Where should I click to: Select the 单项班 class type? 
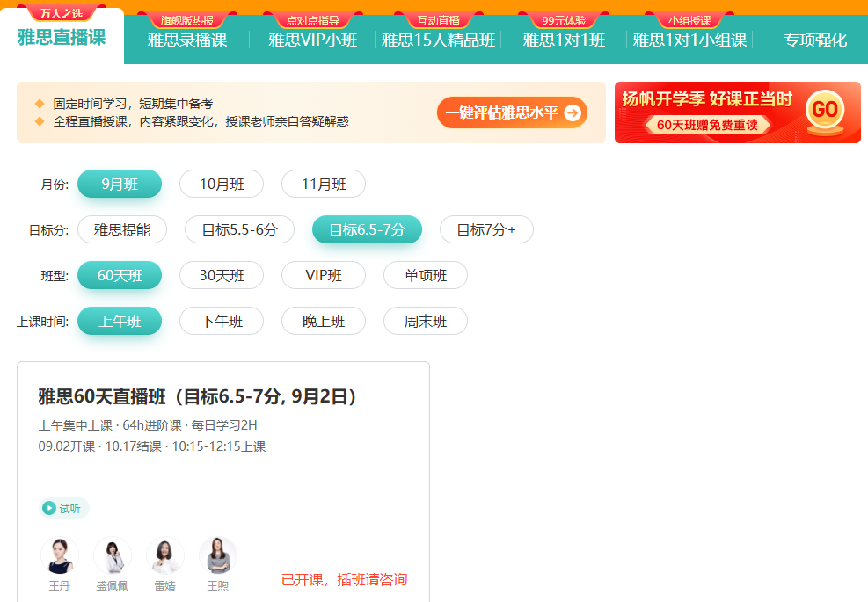(425, 275)
